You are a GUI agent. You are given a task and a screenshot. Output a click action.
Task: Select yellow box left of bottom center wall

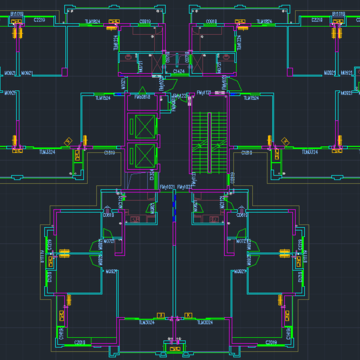click(161, 315)
